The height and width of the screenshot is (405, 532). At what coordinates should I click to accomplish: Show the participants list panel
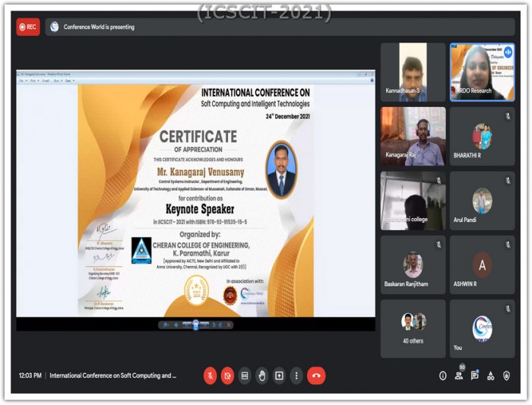458,375
